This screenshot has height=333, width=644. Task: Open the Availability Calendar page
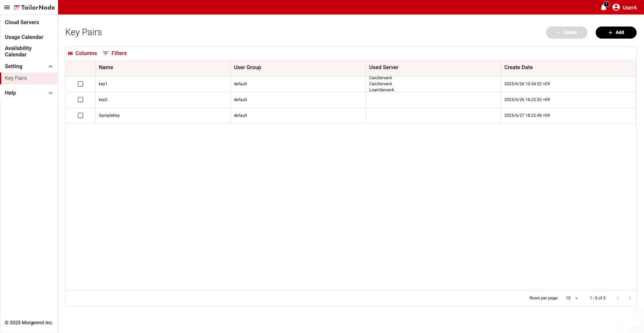click(x=18, y=51)
